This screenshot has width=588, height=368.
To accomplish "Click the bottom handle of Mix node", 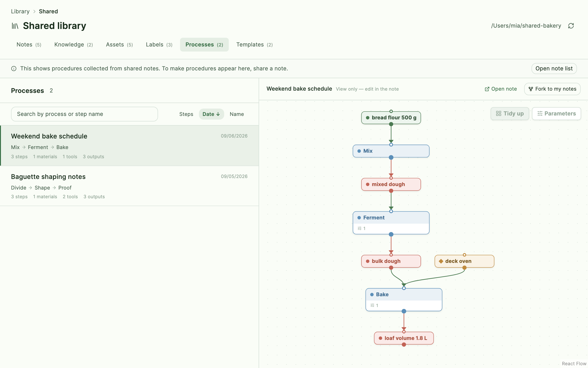I will [x=391, y=158].
